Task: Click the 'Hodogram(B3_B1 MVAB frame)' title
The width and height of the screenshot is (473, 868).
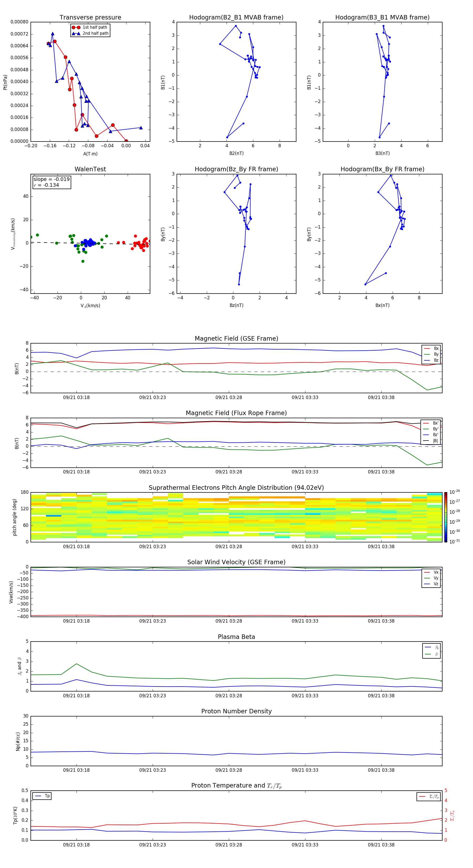Action: 382,18
